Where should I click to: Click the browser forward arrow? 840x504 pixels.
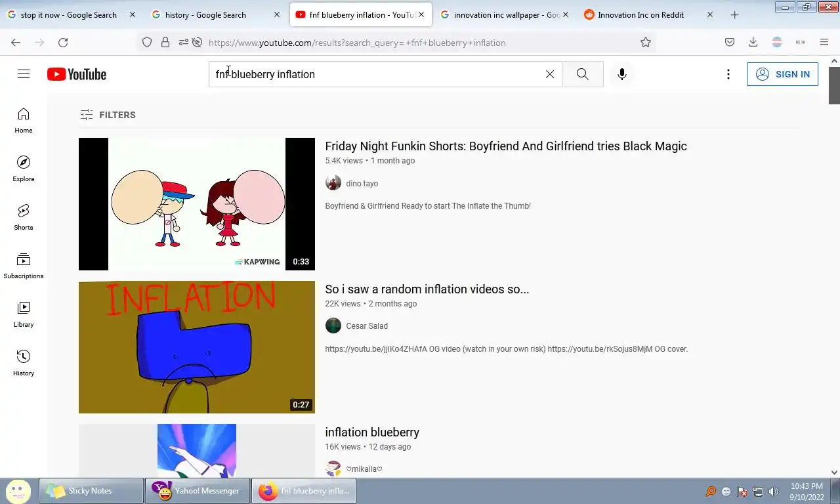click(x=39, y=42)
